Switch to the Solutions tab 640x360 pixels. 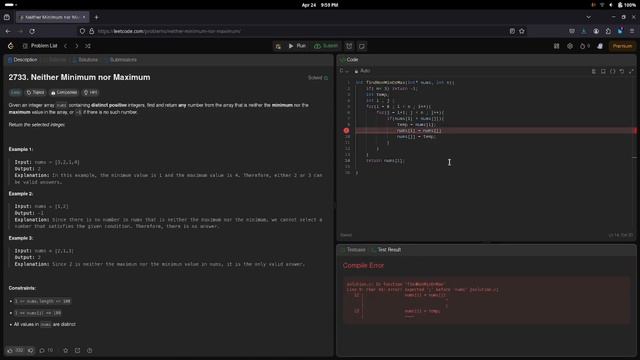tap(86, 60)
